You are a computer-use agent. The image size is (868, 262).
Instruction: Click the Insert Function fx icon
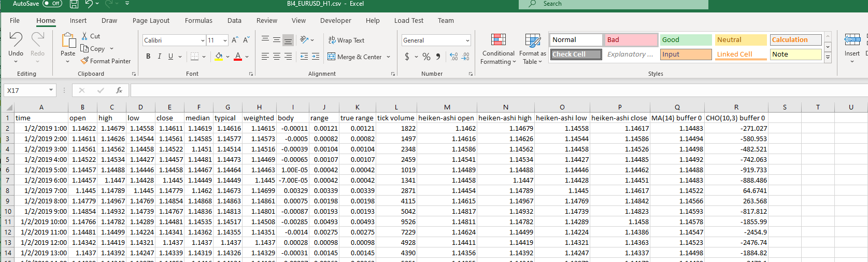(x=119, y=90)
